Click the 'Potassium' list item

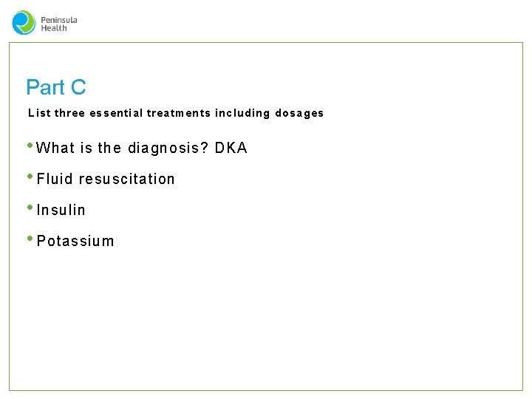(75, 241)
